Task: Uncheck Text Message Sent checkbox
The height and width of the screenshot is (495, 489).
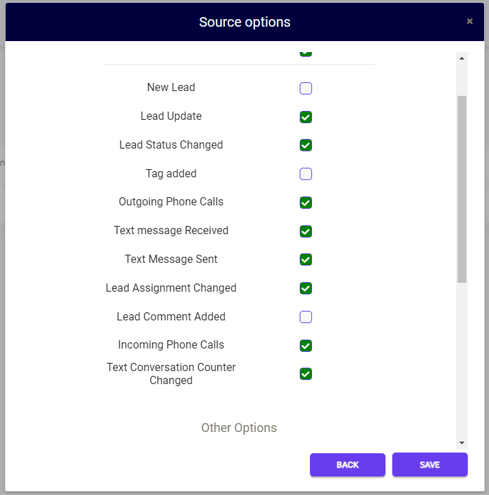Action: 305,259
